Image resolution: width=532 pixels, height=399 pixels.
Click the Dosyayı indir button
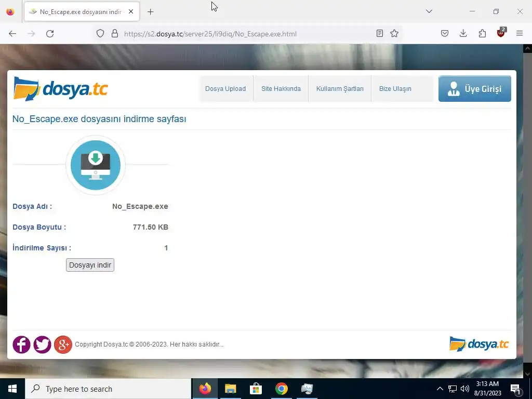tap(90, 265)
